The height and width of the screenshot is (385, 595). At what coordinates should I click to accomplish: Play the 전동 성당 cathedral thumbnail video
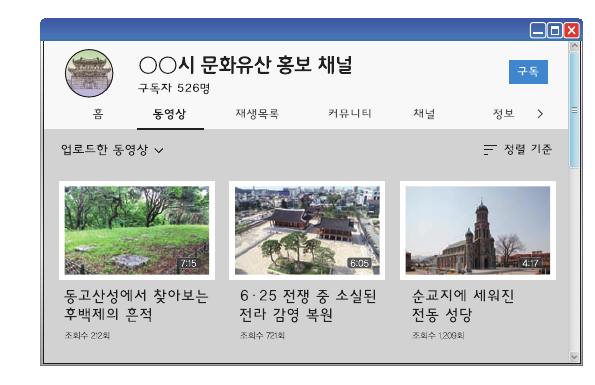click(x=478, y=230)
